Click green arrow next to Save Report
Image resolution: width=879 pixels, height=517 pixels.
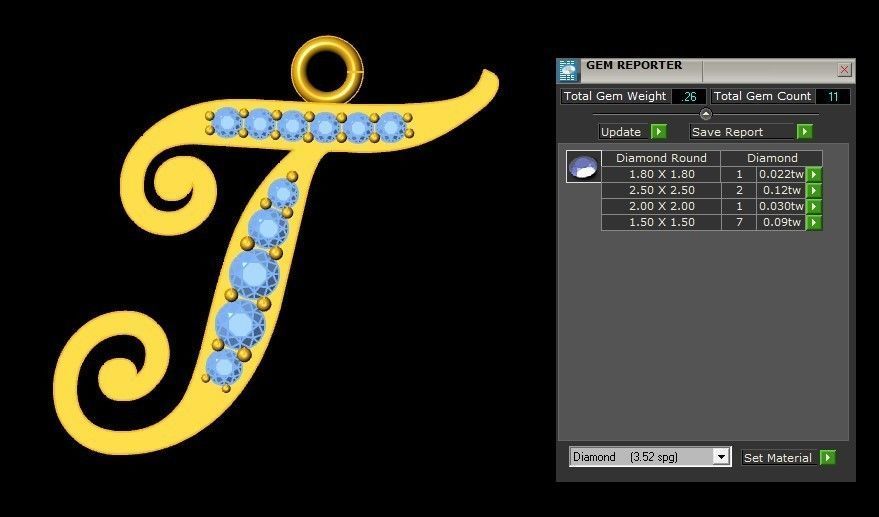pos(804,132)
